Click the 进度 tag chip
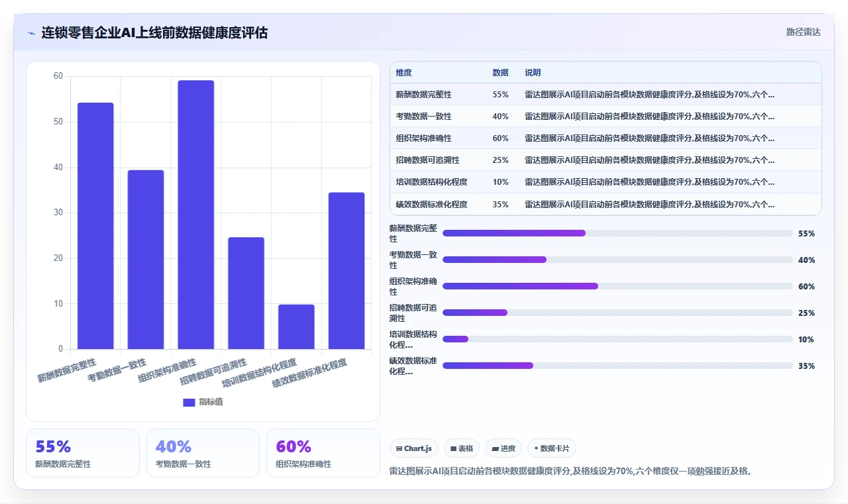The height and width of the screenshot is (504, 848). click(503, 448)
